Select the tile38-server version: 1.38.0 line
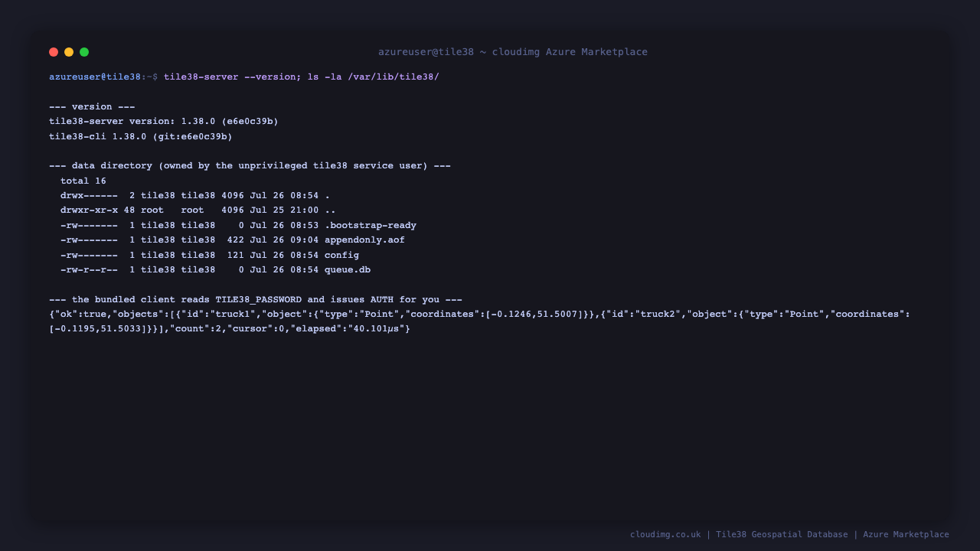This screenshot has height=551, width=980. tap(164, 122)
